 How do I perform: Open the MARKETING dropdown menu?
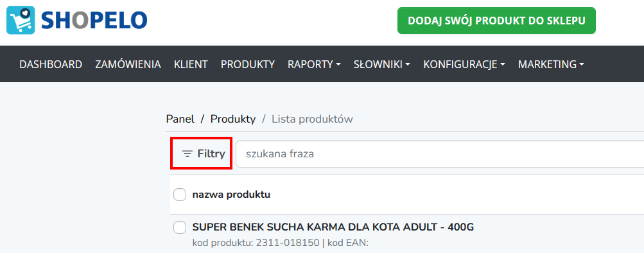pyautogui.click(x=551, y=64)
